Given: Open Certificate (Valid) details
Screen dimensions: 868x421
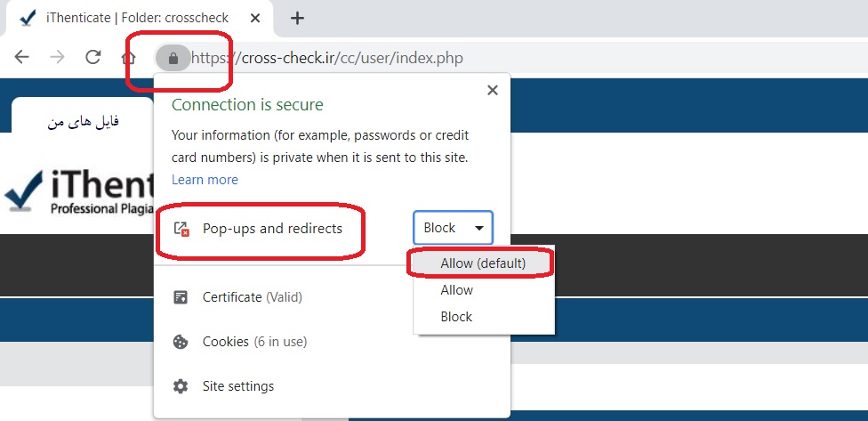Looking at the screenshot, I should (x=252, y=297).
